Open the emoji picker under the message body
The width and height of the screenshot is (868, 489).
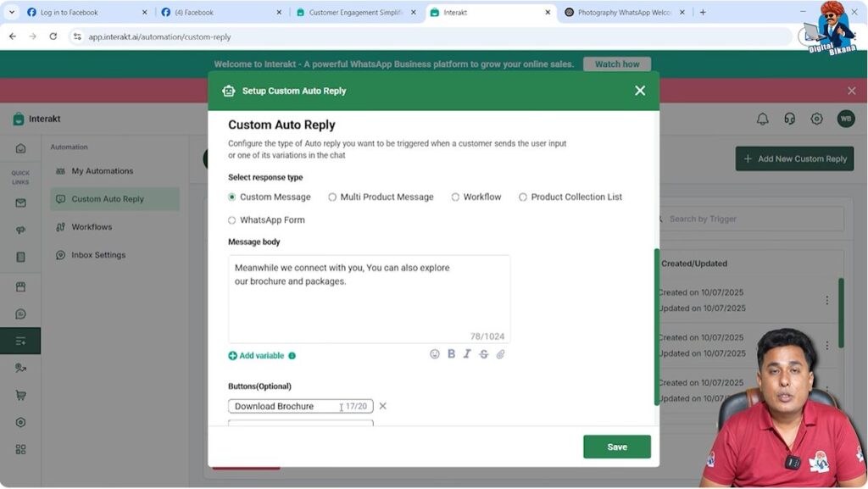(x=435, y=354)
